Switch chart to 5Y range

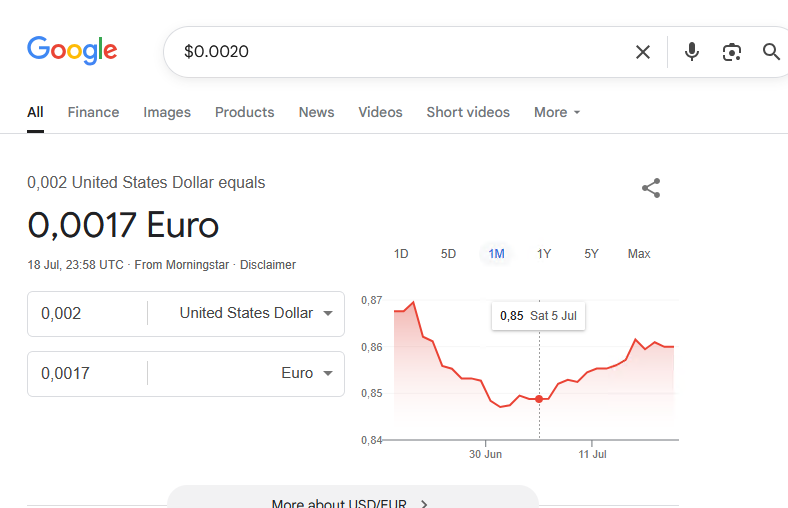(591, 254)
